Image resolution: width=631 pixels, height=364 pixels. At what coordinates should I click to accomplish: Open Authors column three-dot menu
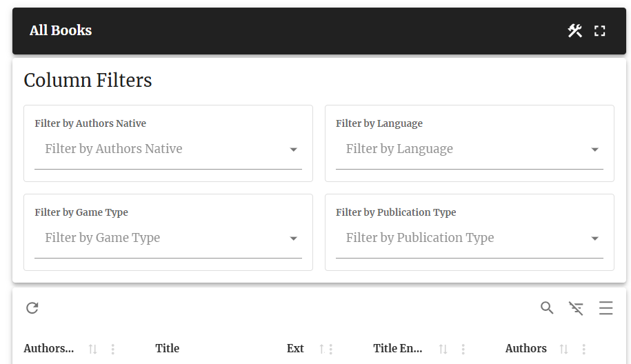(583, 349)
